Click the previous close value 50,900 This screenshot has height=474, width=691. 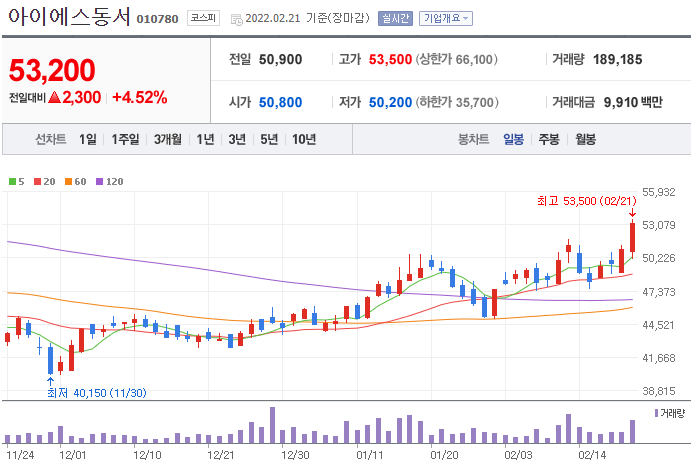tap(280, 59)
